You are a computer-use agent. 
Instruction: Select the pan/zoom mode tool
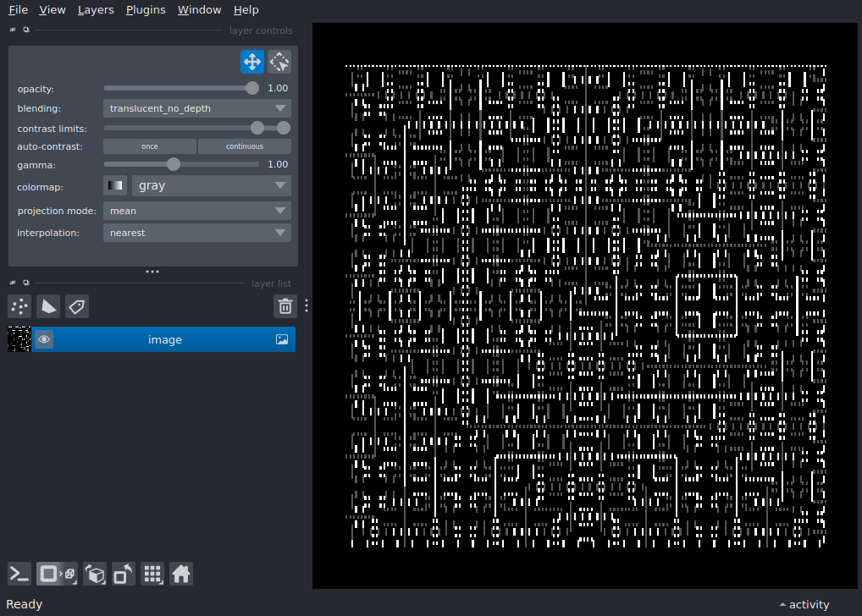click(251, 62)
